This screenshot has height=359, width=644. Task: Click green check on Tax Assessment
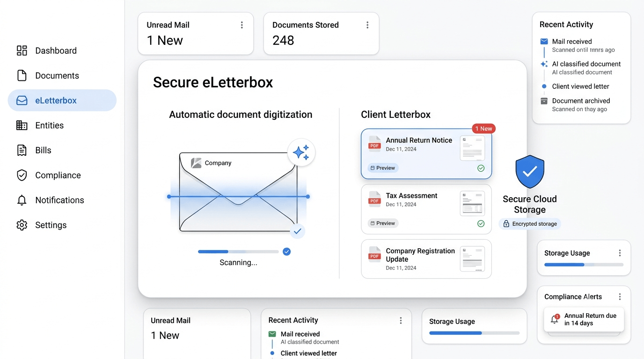click(481, 223)
